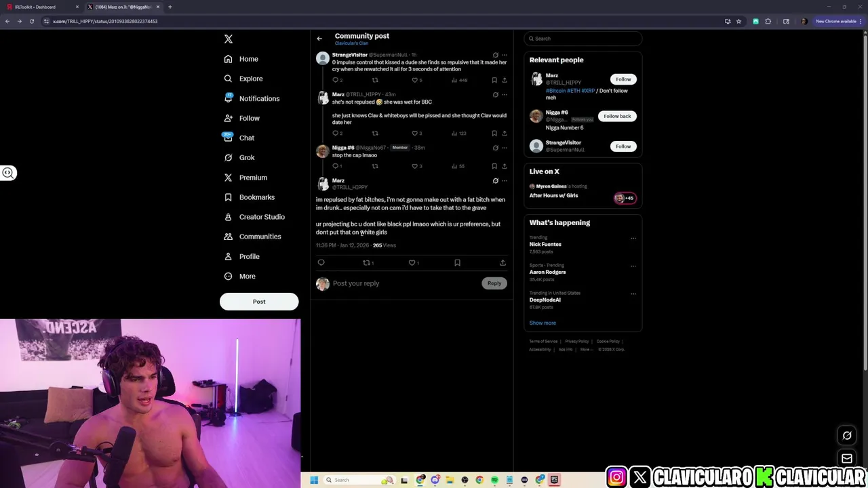Screen dimensions: 868x488
Task: Like the 'stop the cap lmaoo' reply
Action: click(415, 166)
